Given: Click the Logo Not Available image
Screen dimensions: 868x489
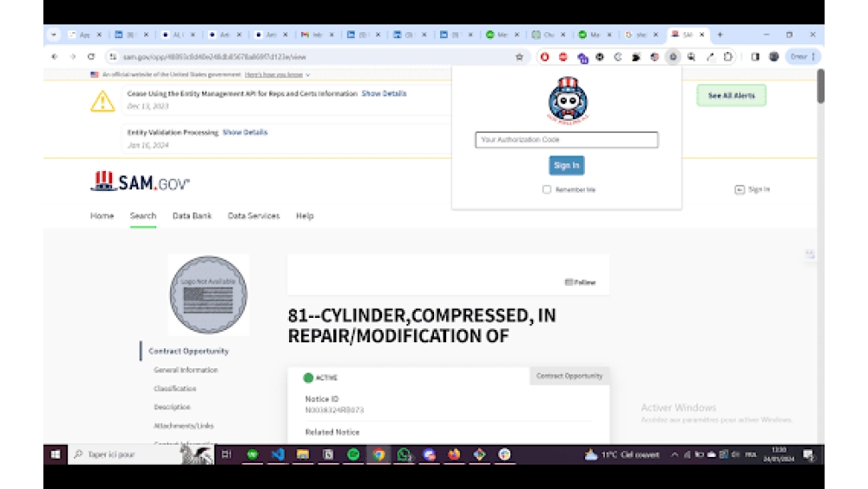Looking at the screenshot, I should pos(208,294).
